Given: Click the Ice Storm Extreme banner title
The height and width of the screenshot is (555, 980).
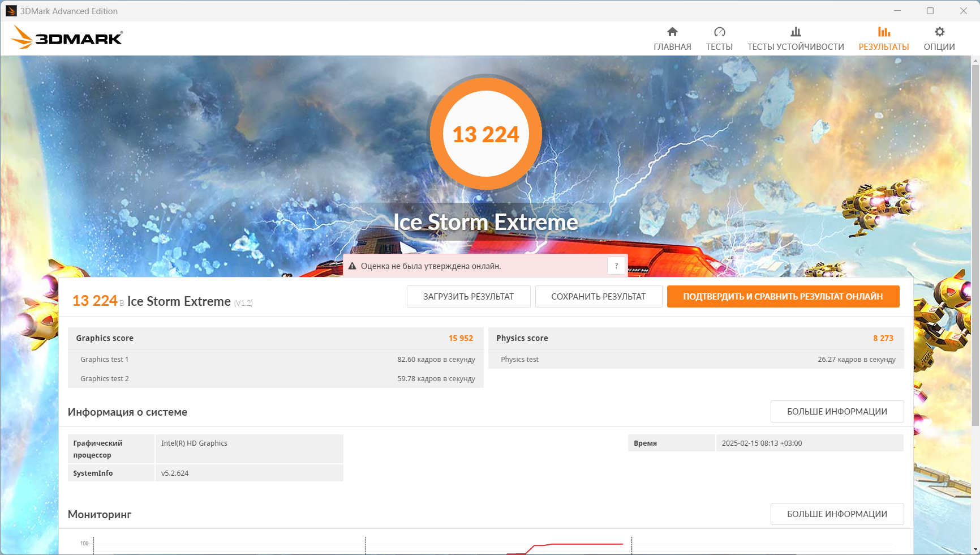Looking at the screenshot, I should [485, 222].
